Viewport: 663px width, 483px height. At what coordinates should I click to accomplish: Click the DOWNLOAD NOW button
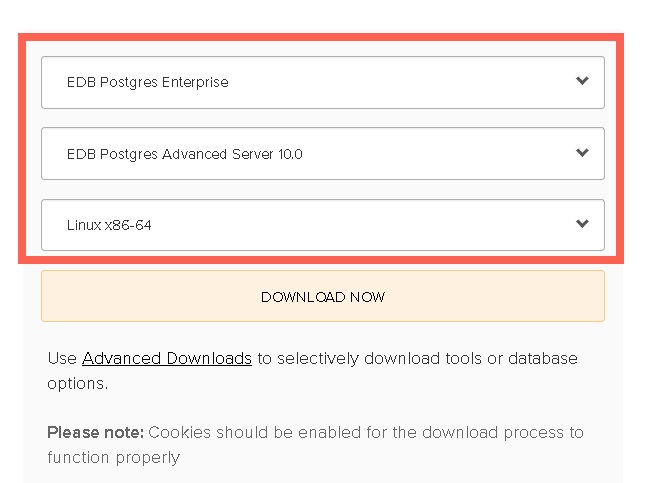pyautogui.click(x=323, y=296)
